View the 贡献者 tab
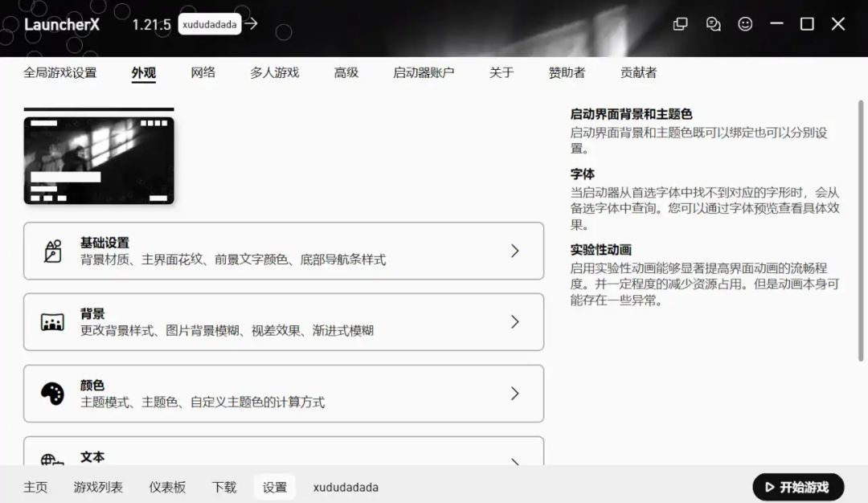Image resolution: width=868 pixels, height=503 pixels. (638, 72)
